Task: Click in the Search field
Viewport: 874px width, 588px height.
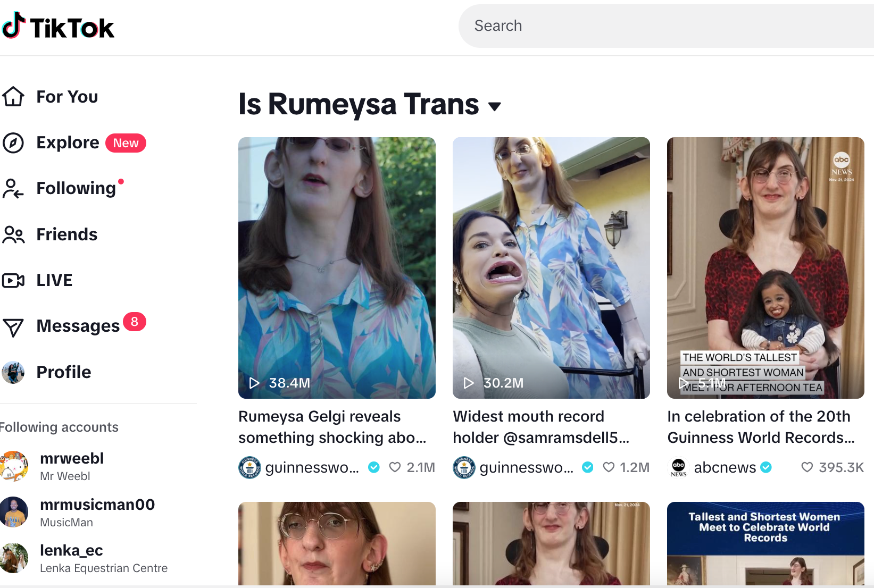Action: tap(665, 26)
